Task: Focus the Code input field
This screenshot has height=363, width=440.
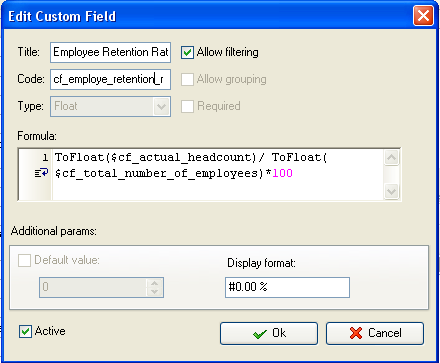Action: [111, 79]
